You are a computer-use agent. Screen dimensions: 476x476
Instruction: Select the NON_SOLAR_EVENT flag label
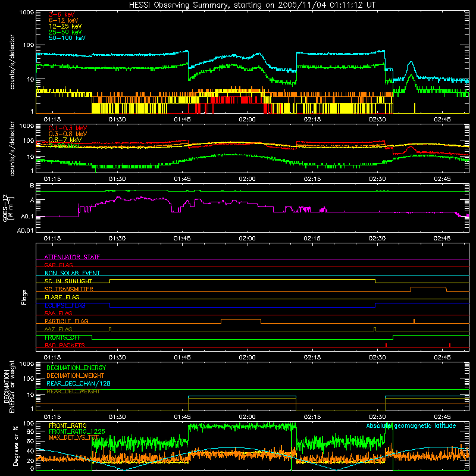pyautogui.click(x=72, y=273)
